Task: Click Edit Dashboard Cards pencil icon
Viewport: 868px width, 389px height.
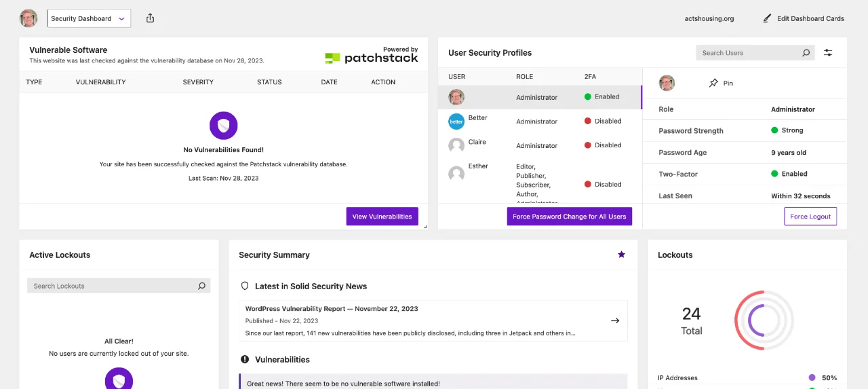Action: 767,18
